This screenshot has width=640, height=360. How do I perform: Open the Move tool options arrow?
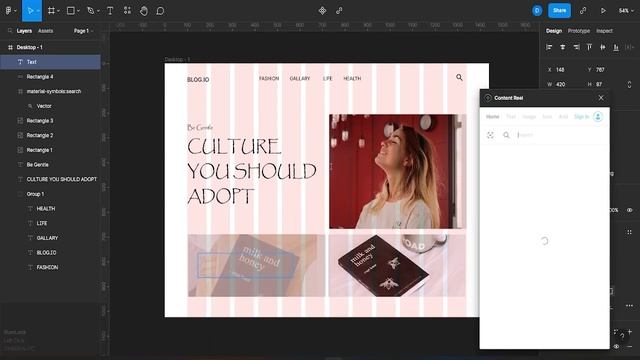coord(38,11)
